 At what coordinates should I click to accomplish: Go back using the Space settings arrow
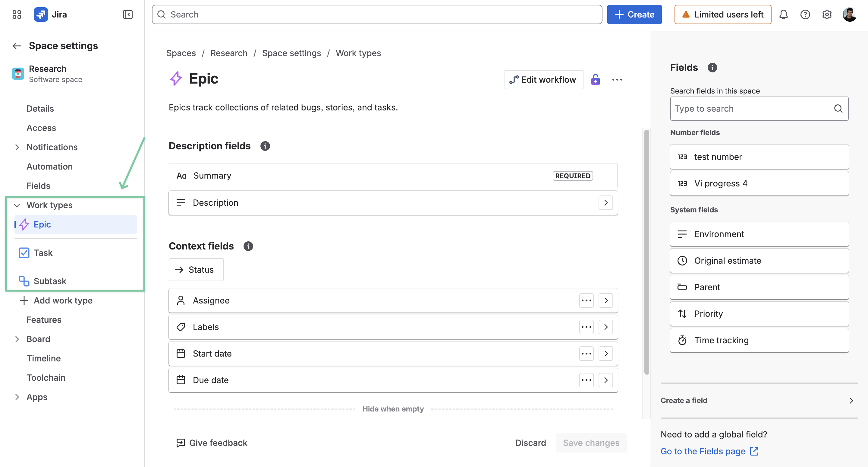point(17,46)
